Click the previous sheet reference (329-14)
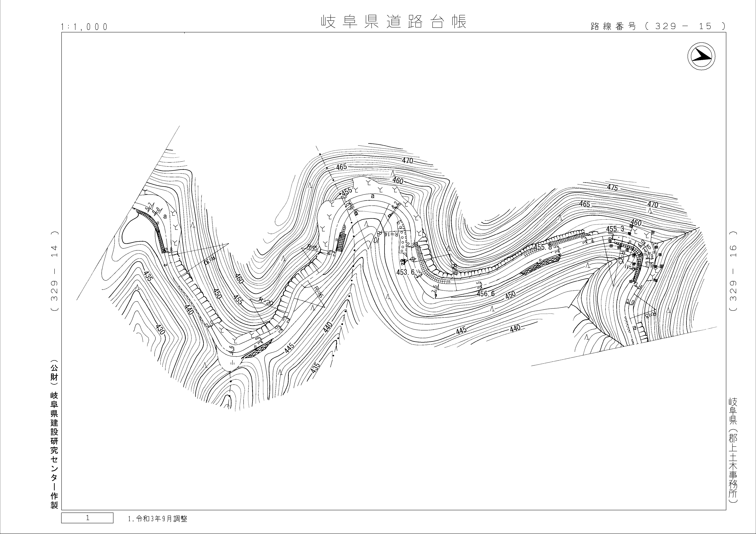Image resolution: width=756 pixels, height=534 pixels. coord(55,271)
